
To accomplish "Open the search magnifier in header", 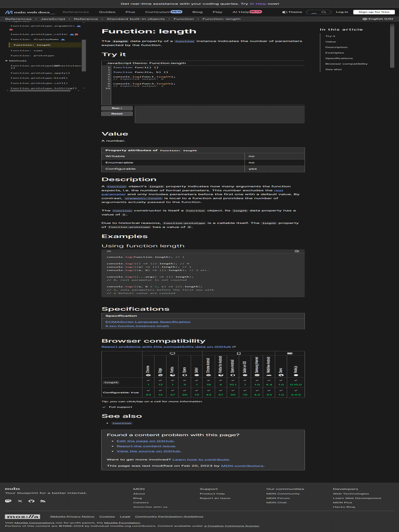I will tap(324, 12).
